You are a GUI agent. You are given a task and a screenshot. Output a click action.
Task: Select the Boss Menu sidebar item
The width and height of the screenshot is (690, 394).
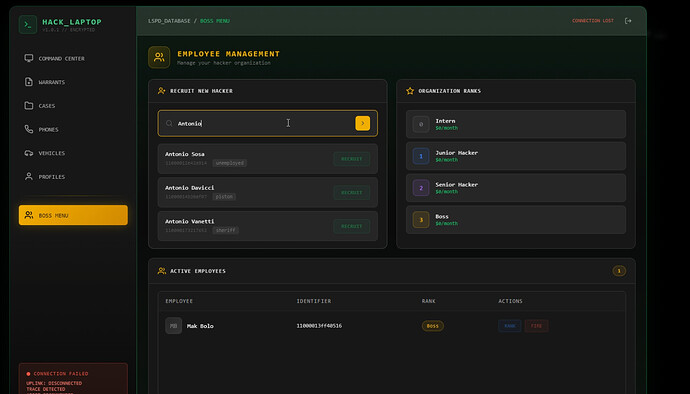click(73, 215)
